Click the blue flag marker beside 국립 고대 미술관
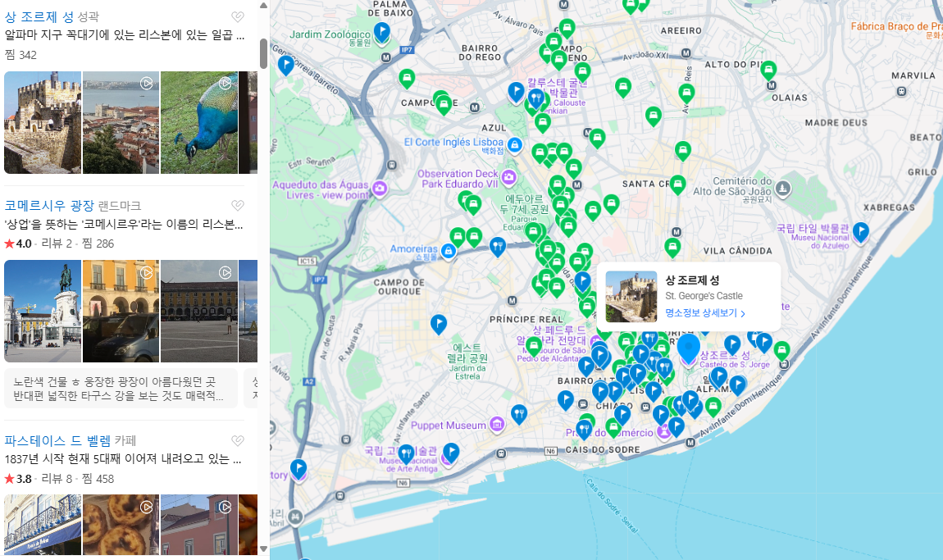 (x=451, y=453)
